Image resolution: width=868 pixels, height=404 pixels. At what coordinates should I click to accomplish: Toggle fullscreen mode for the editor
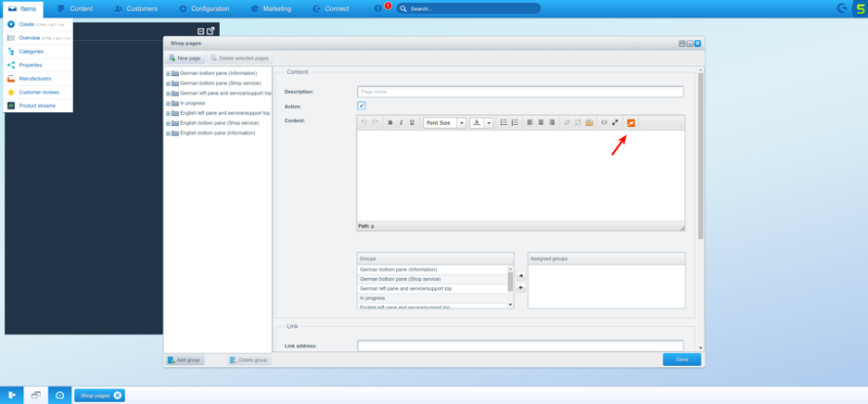[x=615, y=122]
